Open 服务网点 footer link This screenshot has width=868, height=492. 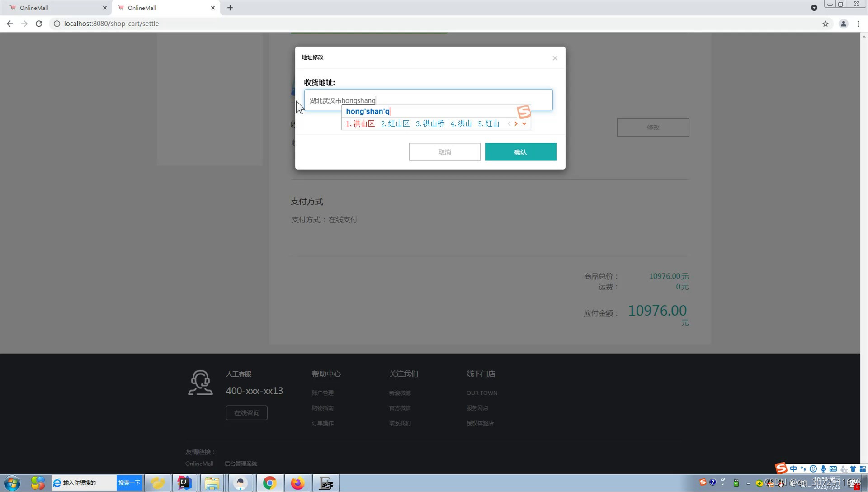(x=477, y=408)
